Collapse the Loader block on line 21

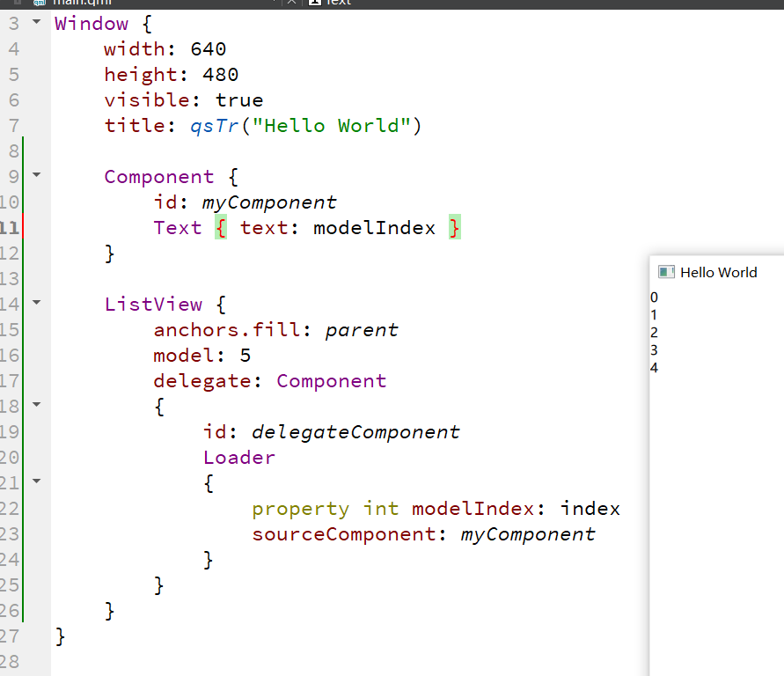pyautogui.click(x=36, y=481)
